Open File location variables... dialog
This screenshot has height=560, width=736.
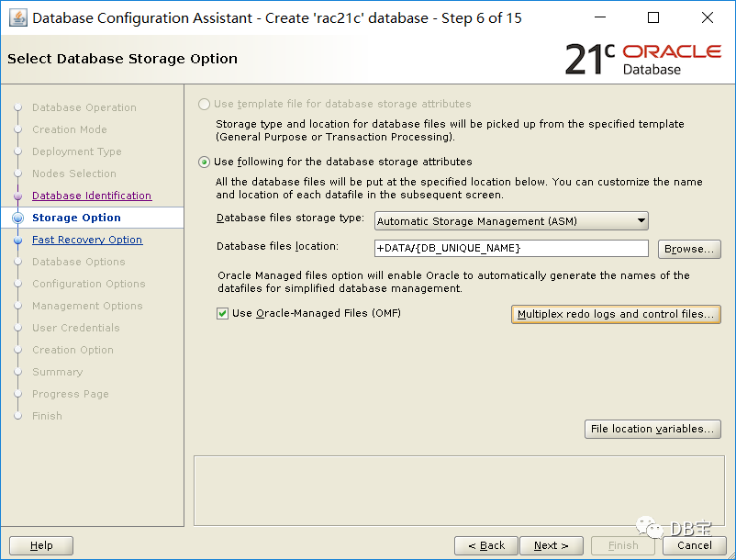[x=652, y=429]
